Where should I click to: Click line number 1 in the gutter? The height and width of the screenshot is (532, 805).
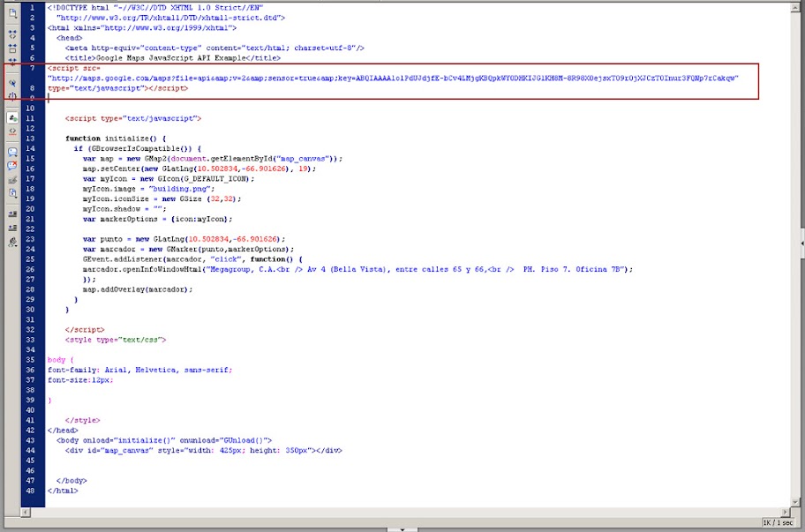(32, 8)
